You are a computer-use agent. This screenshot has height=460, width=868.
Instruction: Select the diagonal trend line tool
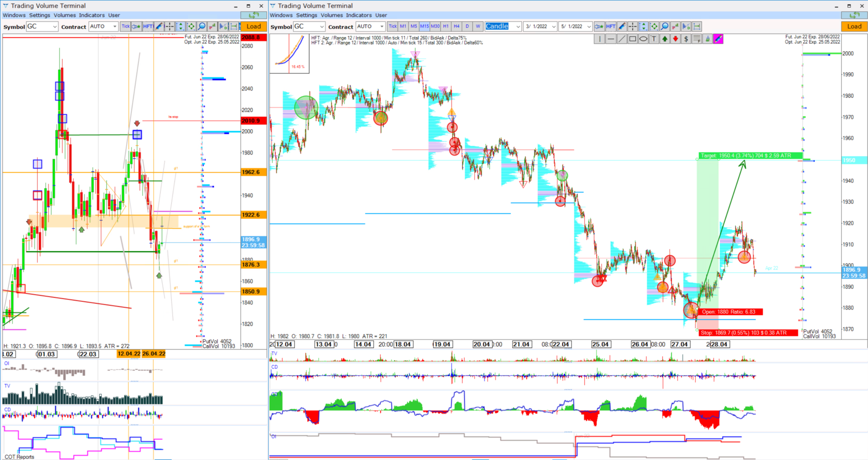(622, 39)
